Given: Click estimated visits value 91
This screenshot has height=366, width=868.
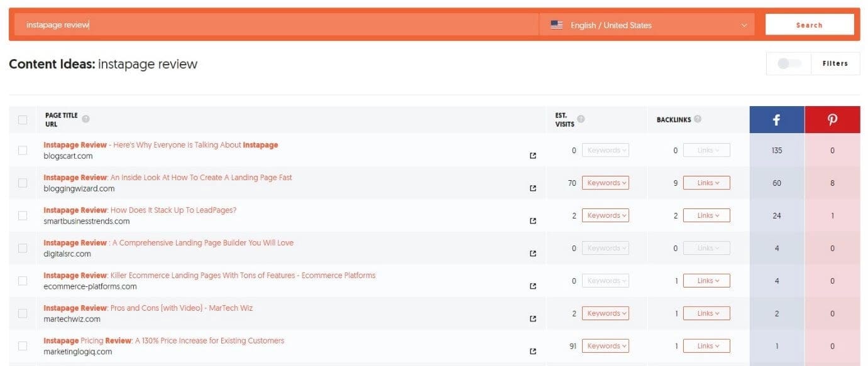Looking at the screenshot, I should point(571,346).
